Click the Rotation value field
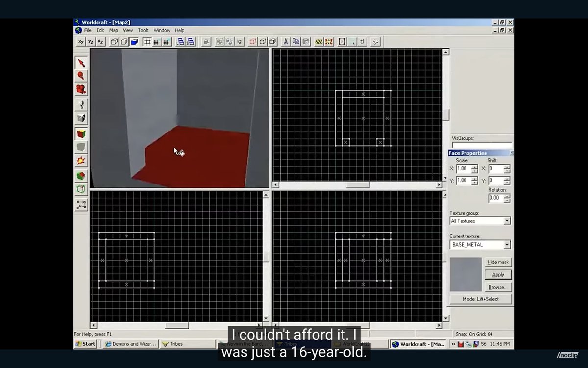Image resolution: width=588 pixels, height=368 pixels. pos(495,198)
